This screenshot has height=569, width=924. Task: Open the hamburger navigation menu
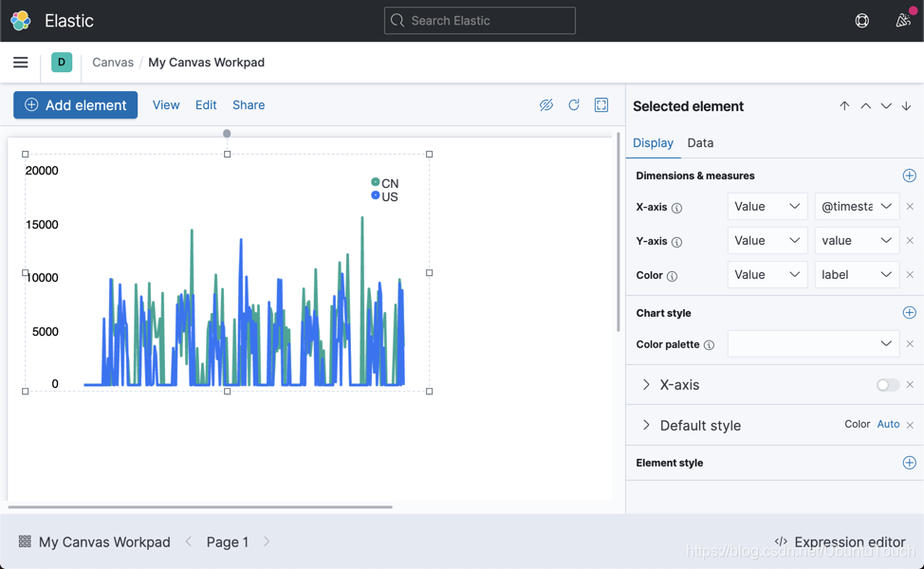pyautogui.click(x=20, y=62)
